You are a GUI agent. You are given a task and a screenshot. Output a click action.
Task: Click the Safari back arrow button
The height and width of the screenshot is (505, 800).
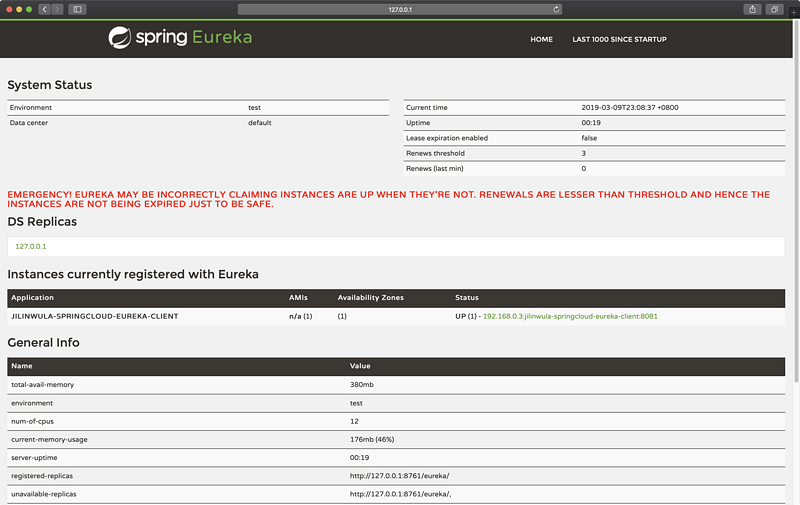click(44, 9)
